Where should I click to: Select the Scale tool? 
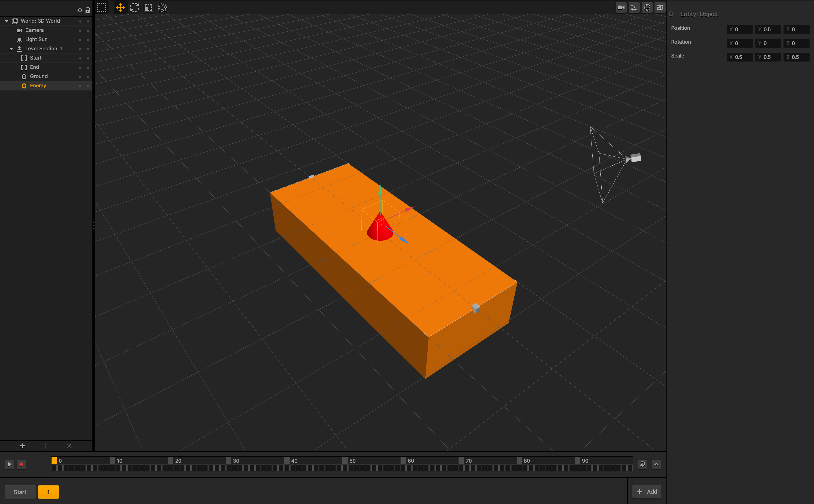pos(148,7)
